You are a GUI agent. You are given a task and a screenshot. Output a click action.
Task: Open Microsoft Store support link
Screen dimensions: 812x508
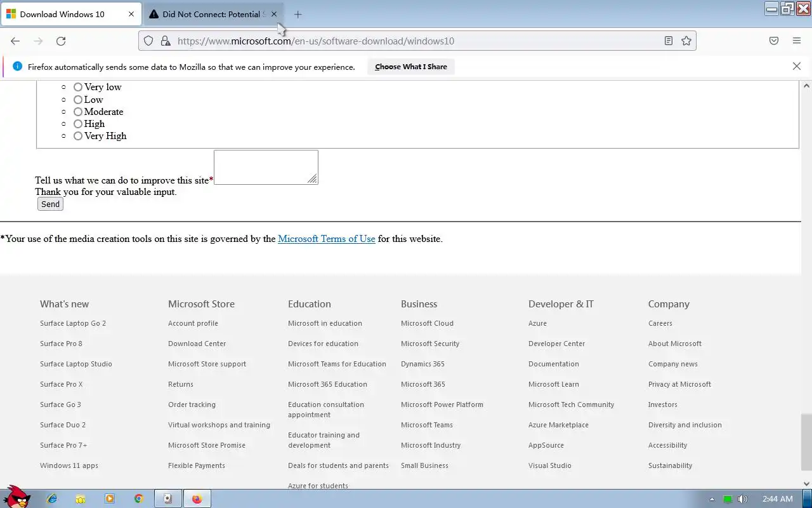pos(207,364)
